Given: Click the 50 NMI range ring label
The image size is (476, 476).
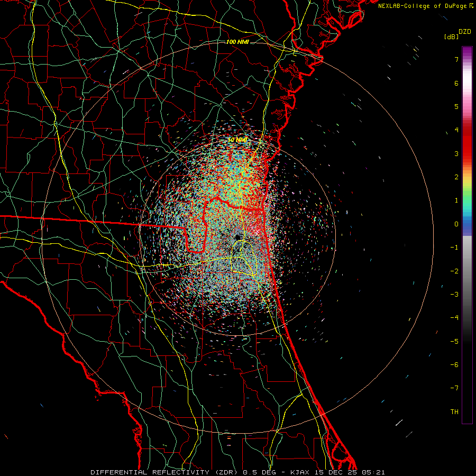Looking at the screenshot, I should pos(237,140).
